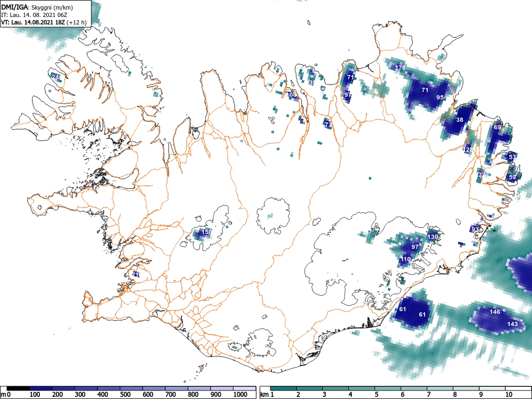Click the 71 value beside the 95 value
The height and width of the screenshot is (399, 532).
[425, 90]
